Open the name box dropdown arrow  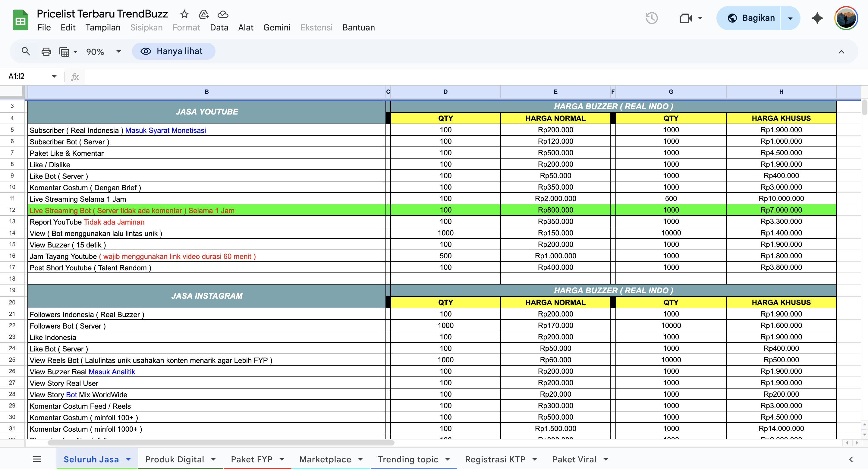click(54, 77)
